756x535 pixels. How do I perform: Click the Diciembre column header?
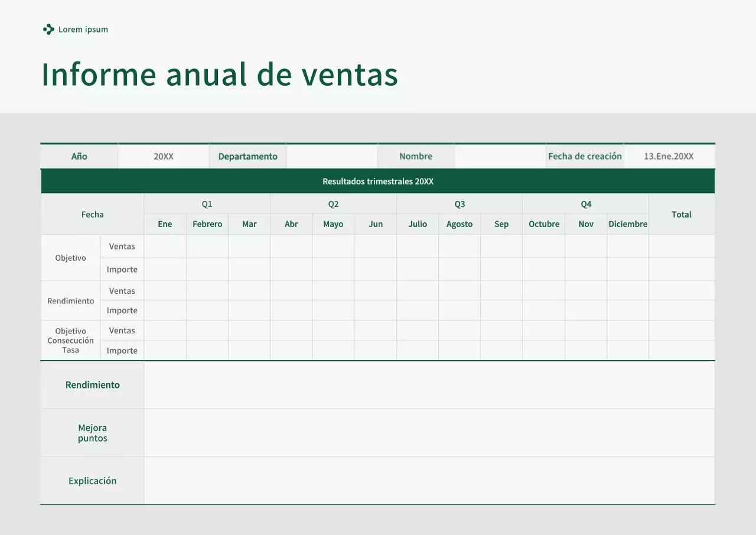pos(627,224)
